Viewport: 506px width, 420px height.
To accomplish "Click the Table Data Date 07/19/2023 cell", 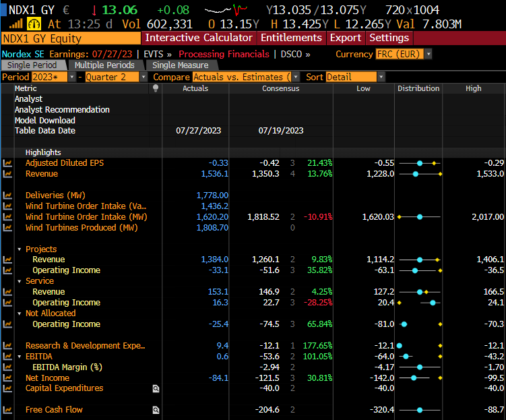I will tap(281, 131).
